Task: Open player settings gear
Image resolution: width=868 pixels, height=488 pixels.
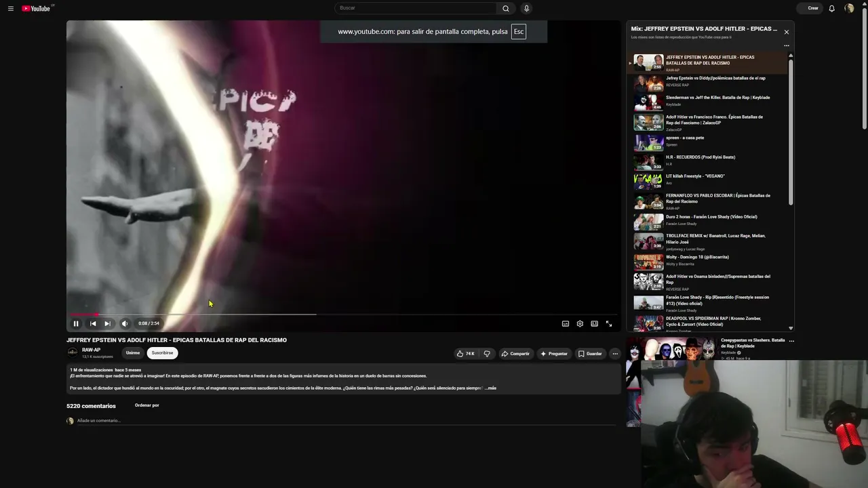Action: coord(580,323)
